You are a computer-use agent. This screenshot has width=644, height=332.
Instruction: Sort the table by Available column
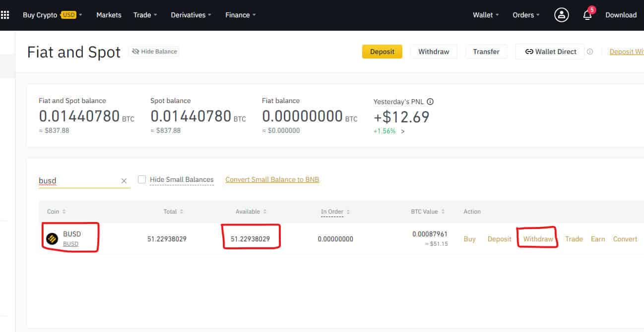(251, 212)
